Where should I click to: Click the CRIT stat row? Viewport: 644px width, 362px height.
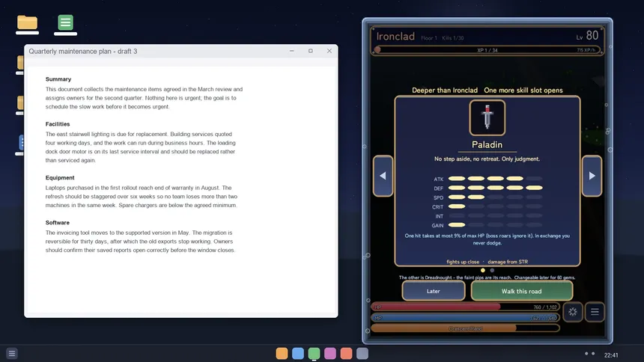point(487,207)
